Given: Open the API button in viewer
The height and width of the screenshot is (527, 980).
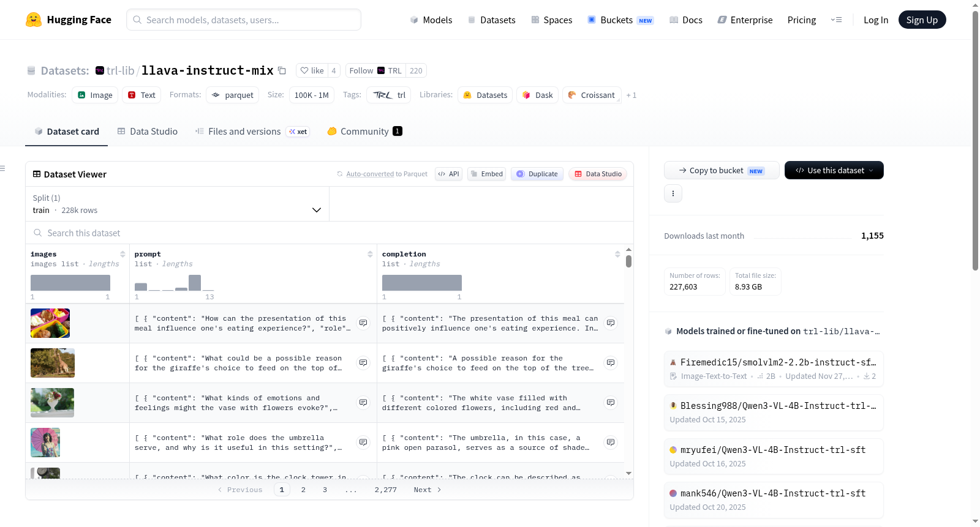Looking at the screenshot, I should [448, 174].
